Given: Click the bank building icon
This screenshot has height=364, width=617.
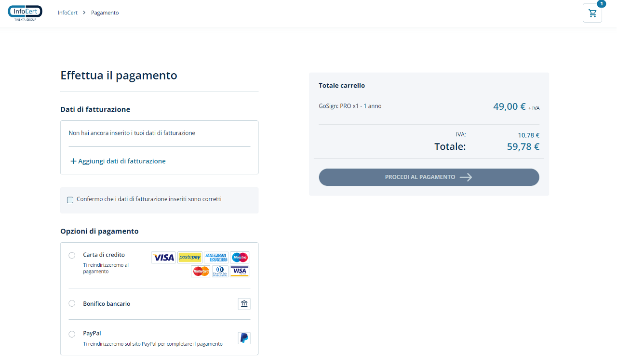Looking at the screenshot, I should coord(244,304).
